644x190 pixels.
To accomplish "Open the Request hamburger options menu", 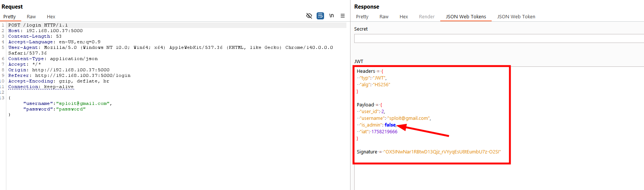I will pyautogui.click(x=343, y=16).
